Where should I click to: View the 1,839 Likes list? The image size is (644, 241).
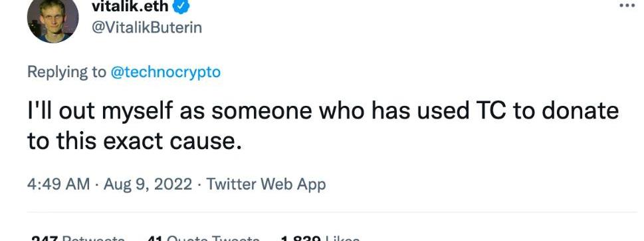tap(320, 238)
